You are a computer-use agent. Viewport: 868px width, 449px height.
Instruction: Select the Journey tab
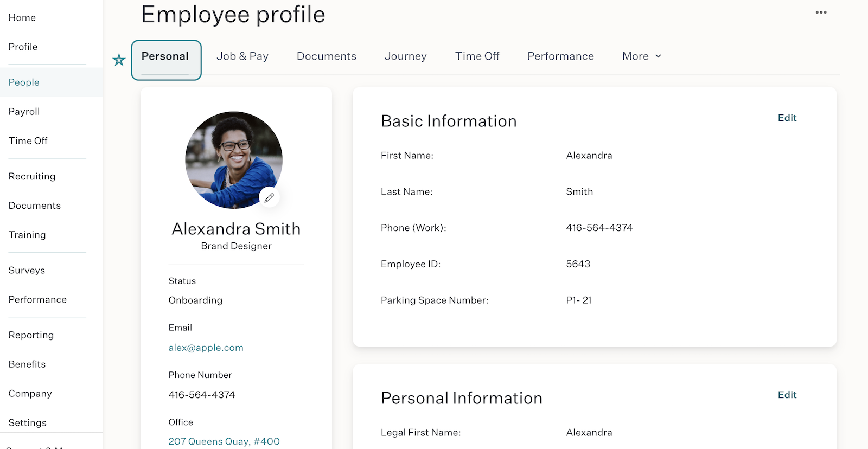[x=406, y=56]
